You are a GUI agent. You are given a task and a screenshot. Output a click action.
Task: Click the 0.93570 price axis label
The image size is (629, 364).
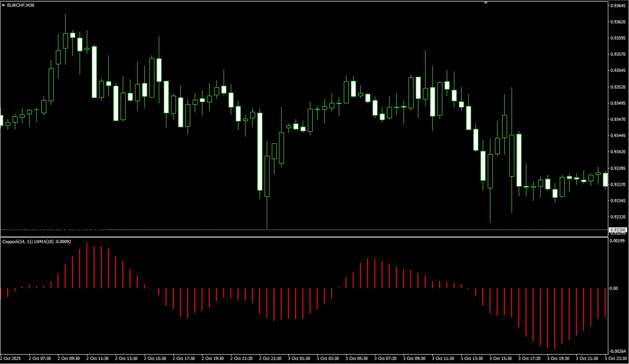618,54
